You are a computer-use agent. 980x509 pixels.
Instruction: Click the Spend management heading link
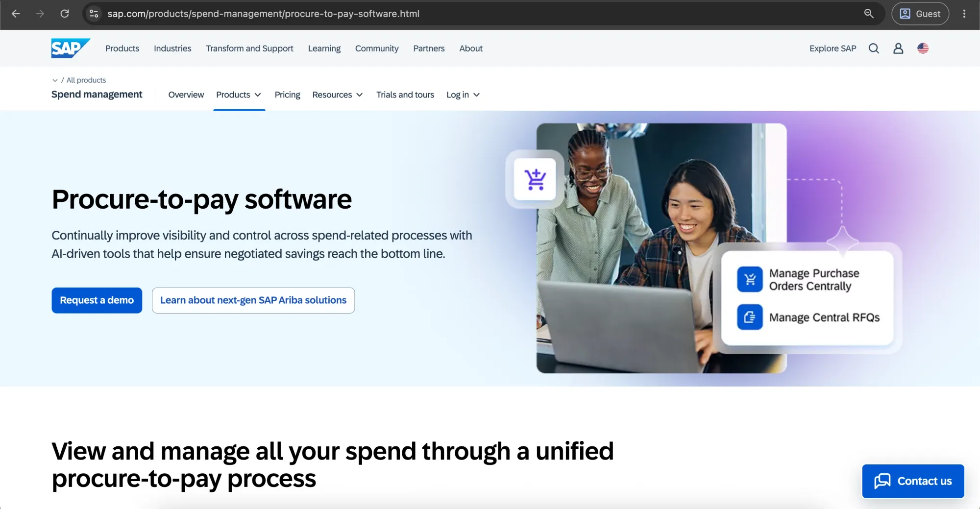[97, 94]
